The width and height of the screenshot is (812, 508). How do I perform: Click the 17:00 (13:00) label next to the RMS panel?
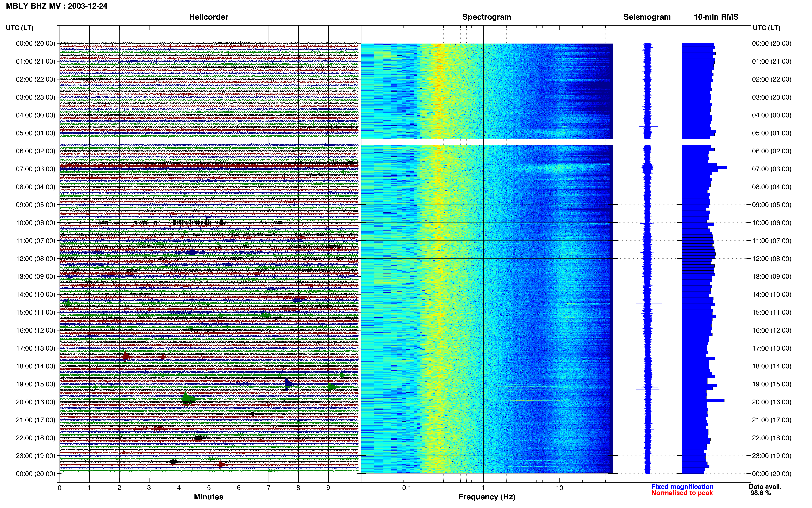[x=772, y=348]
